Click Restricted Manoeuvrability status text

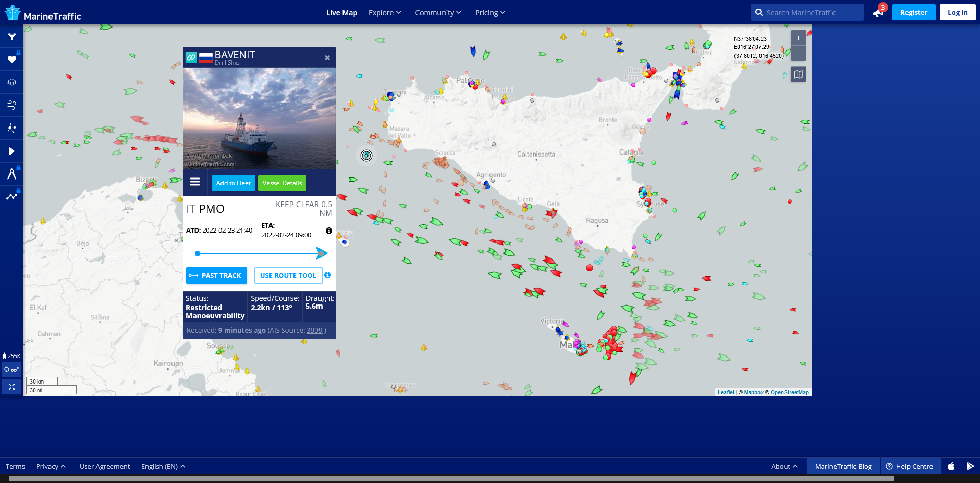click(x=215, y=312)
